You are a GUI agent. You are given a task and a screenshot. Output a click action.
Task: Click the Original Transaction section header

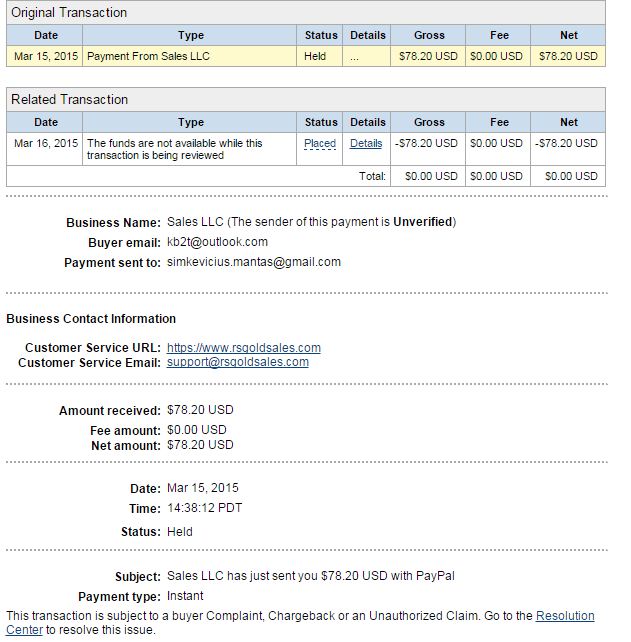[306, 13]
